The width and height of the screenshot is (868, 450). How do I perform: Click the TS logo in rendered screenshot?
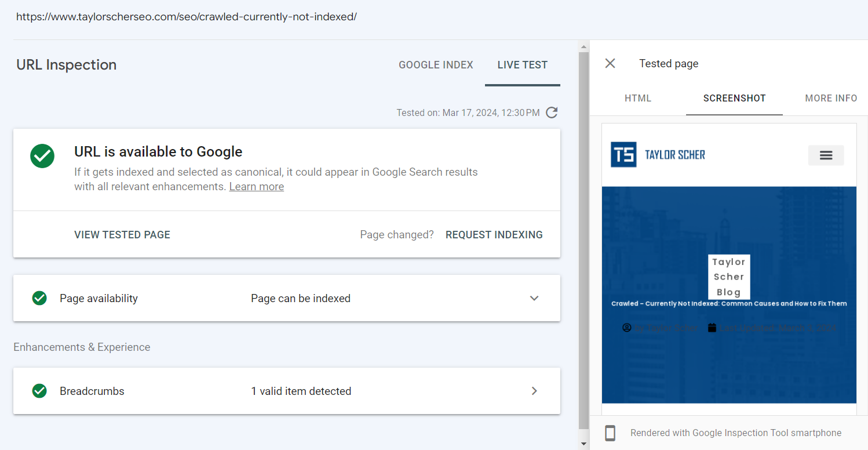[x=623, y=154]
